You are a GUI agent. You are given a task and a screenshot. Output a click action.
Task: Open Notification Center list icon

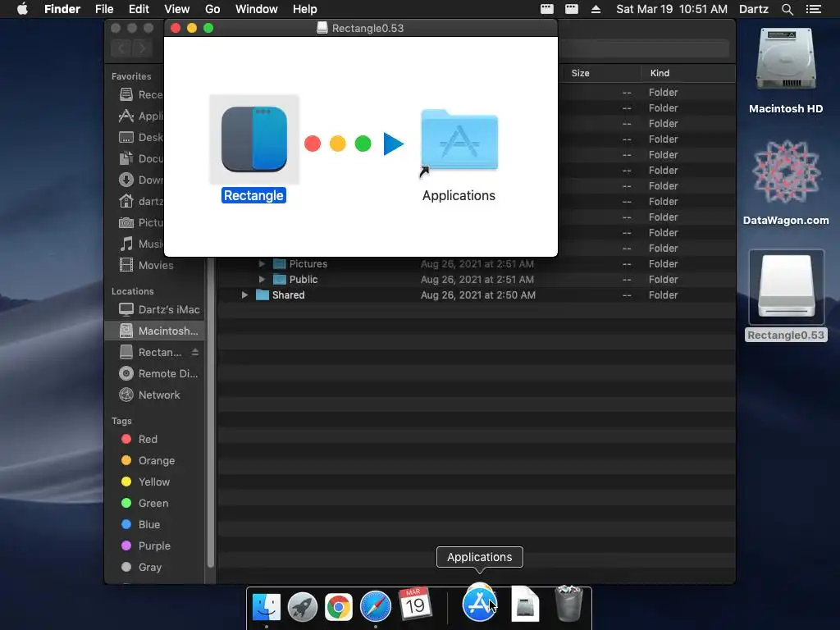pyautogui.click(x=814, y=9)
